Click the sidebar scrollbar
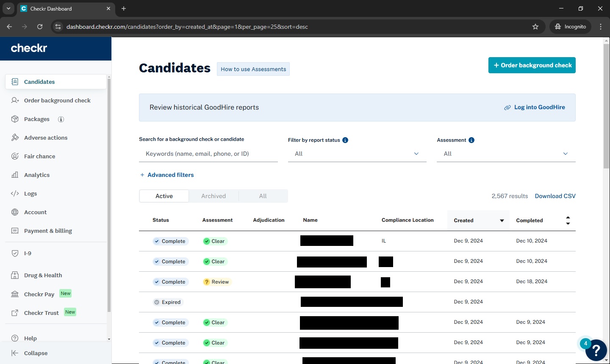Viewport: 610px width, 364px height. [x=109, y=195]
